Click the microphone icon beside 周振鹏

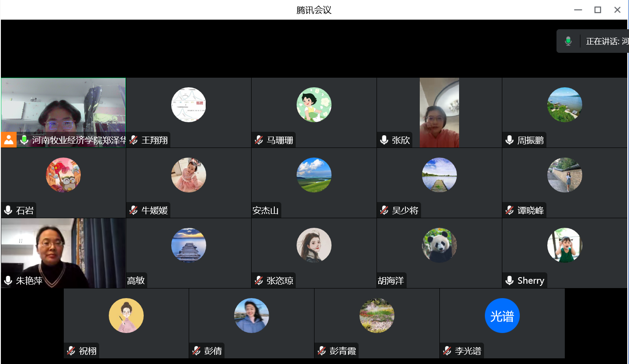pyautogui.click(x=510, y=140)
